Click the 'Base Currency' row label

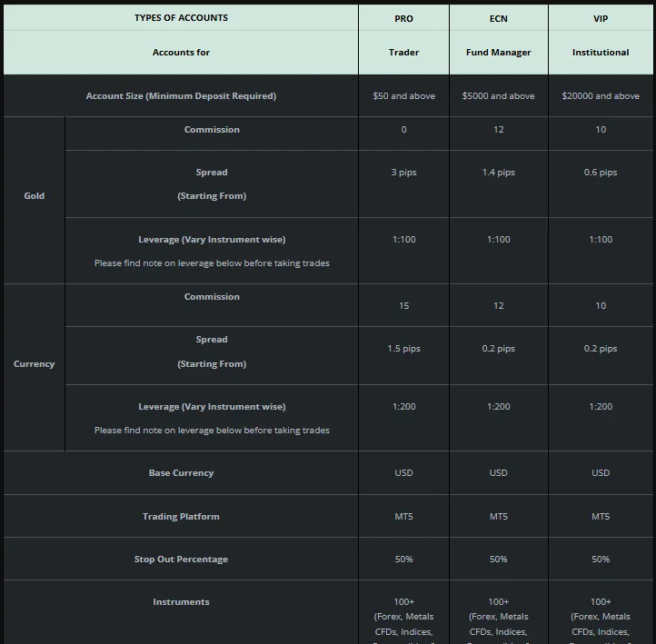(x=181, y=473)
